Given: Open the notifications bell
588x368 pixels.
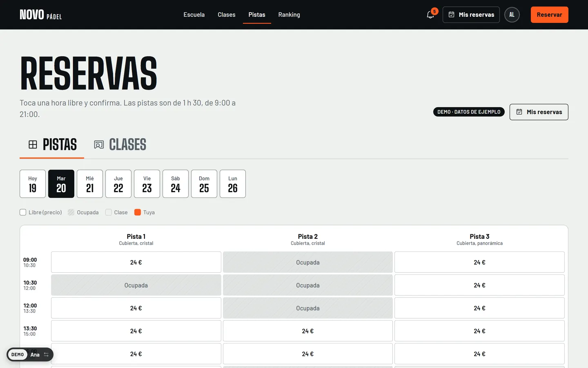Looking at the screenshot, I should click(430, 15).
